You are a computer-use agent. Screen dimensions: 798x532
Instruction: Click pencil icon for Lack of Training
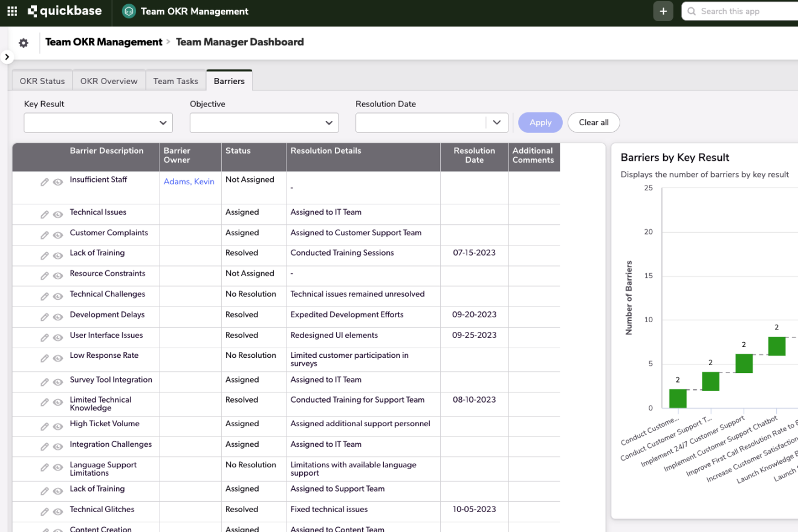click(45, 256)
